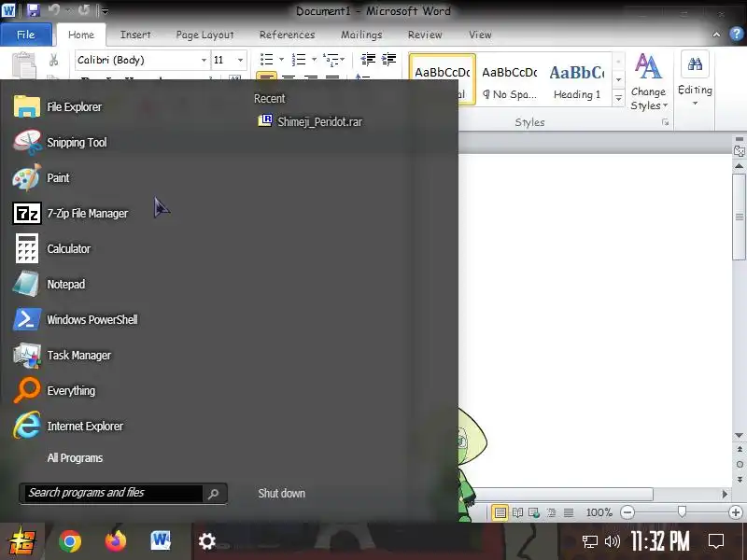Switch to the Mailings tab
This screenshot has width=747, height=560.
pos(361,35)
